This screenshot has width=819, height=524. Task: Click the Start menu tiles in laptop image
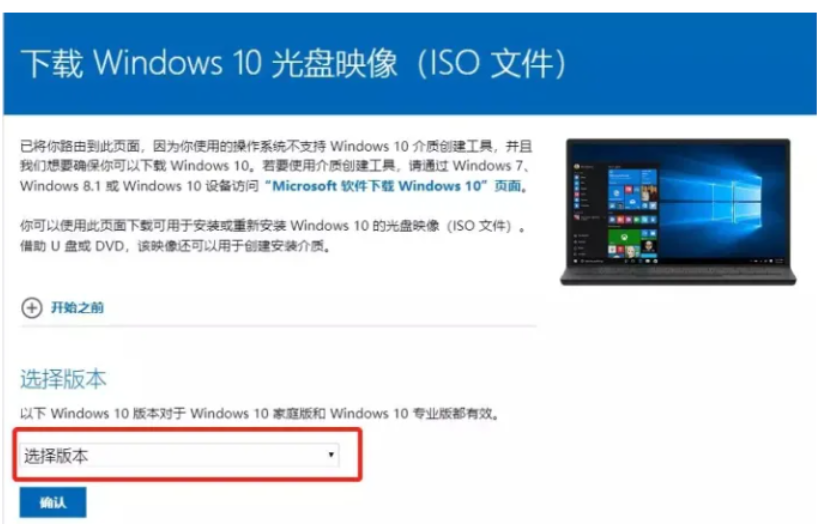point(632,212)
